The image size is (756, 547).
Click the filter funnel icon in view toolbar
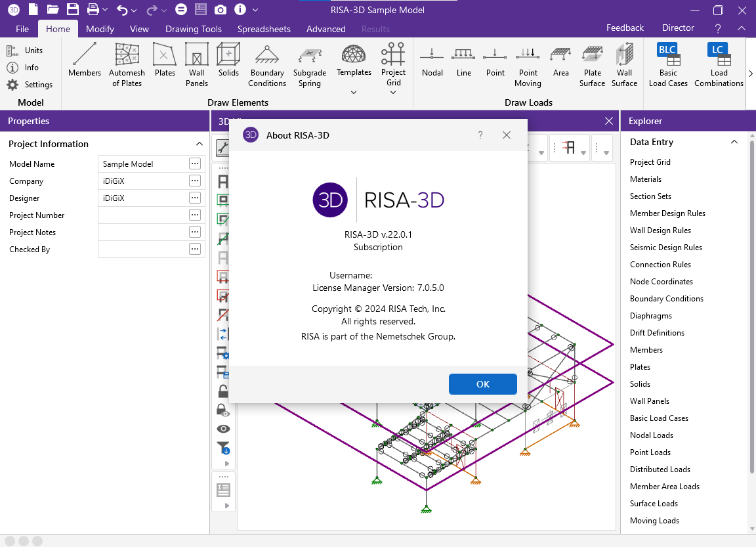click(223, 448)
